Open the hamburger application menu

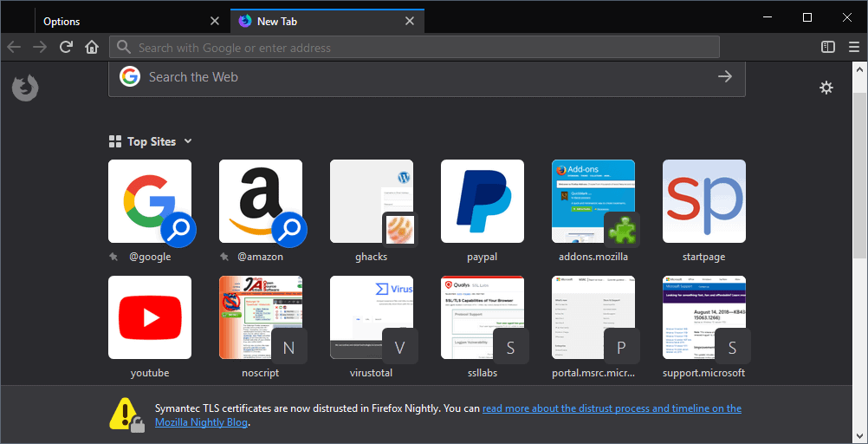(x=854, y=47)
